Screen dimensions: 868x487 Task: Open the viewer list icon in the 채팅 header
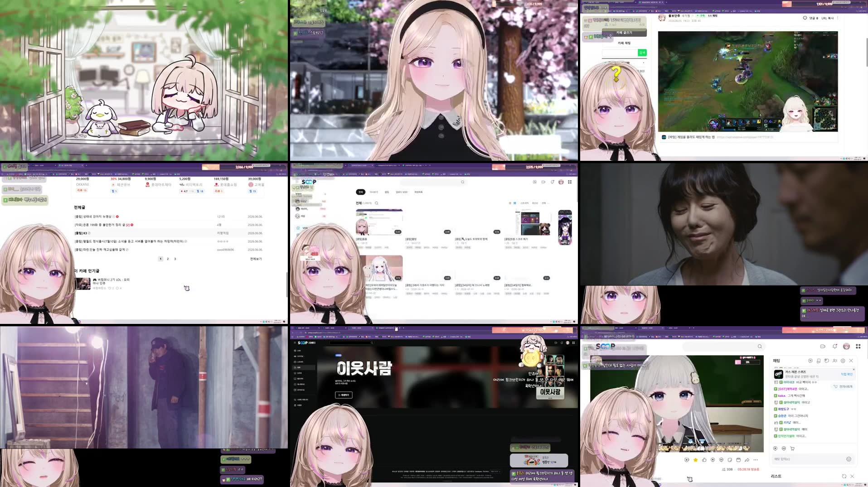click(834, 361)
